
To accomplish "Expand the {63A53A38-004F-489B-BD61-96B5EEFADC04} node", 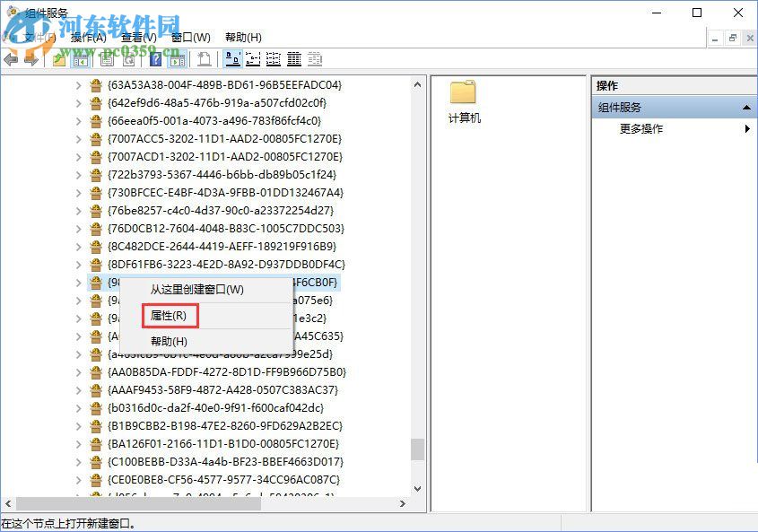I will click(77, 84).
